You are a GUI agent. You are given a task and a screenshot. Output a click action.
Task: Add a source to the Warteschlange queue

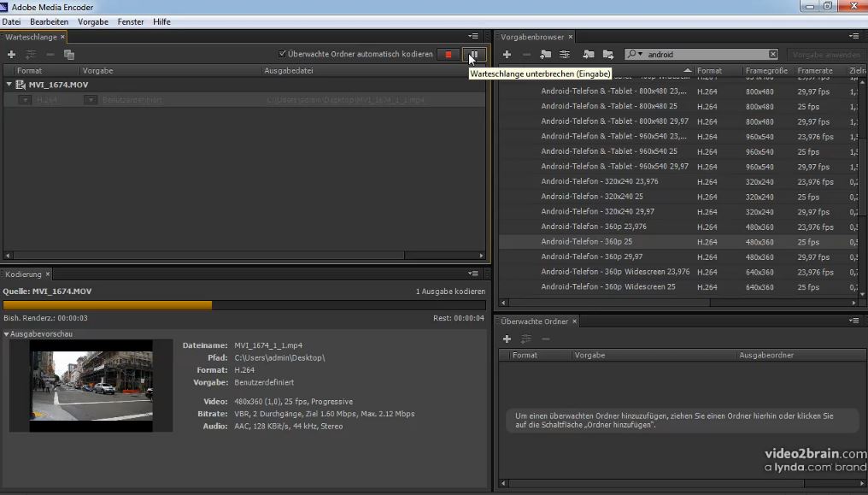coord(11,54)
